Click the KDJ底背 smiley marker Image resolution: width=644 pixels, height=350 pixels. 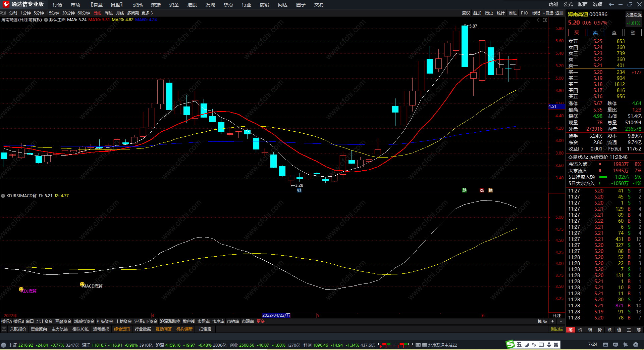point(21,289)
